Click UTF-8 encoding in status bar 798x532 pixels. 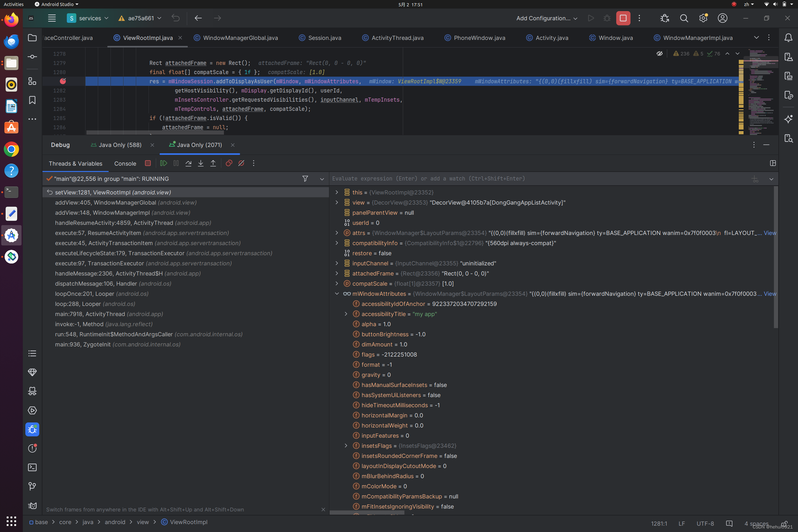click(705, 523)
